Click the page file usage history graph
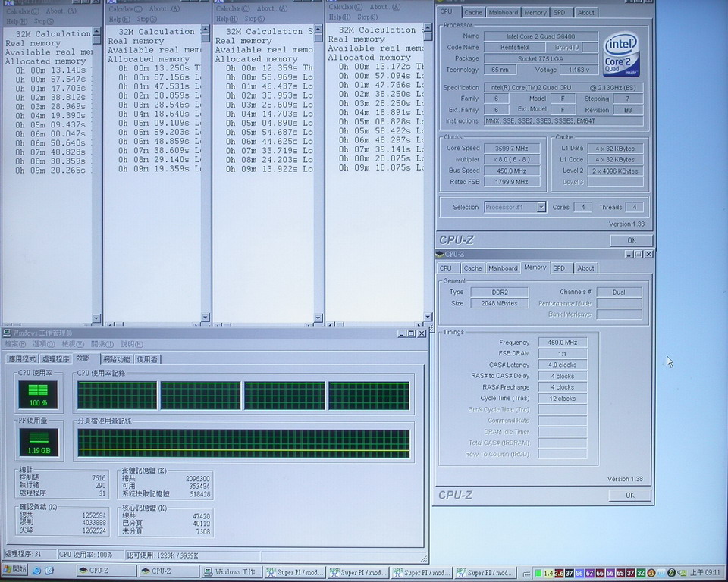 click(243, 443)
